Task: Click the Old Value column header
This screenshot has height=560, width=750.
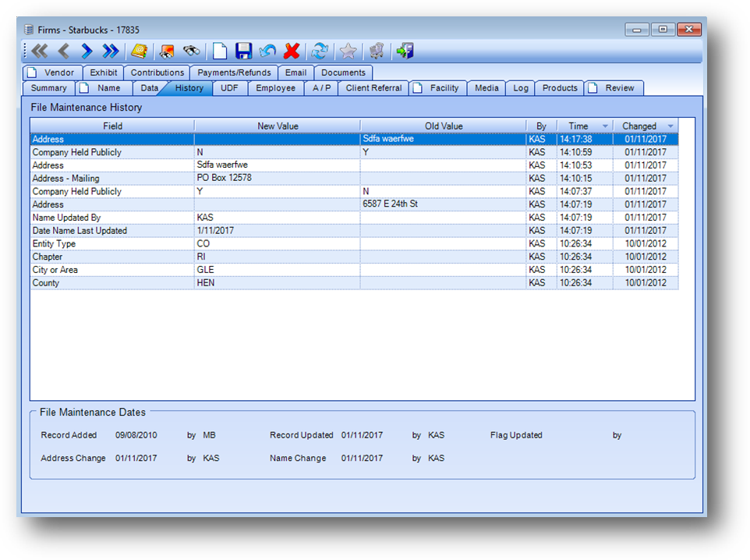Action: click(443, 126)
